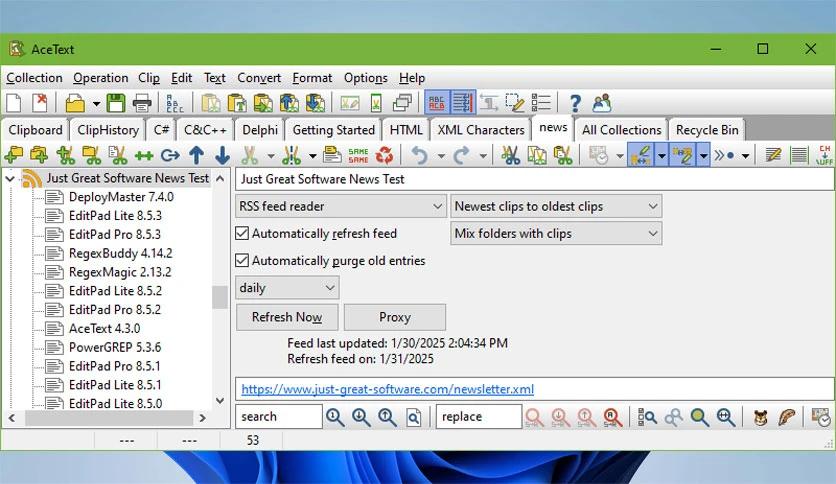
Task: Click the find previous magnifier up-arrow icon
Action: pos(387,417)
